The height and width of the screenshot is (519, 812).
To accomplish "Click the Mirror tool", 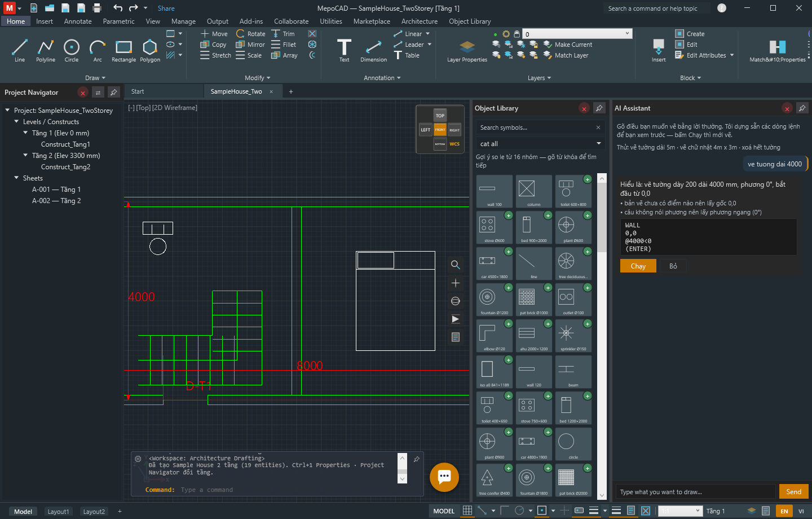I will (250, 45).
